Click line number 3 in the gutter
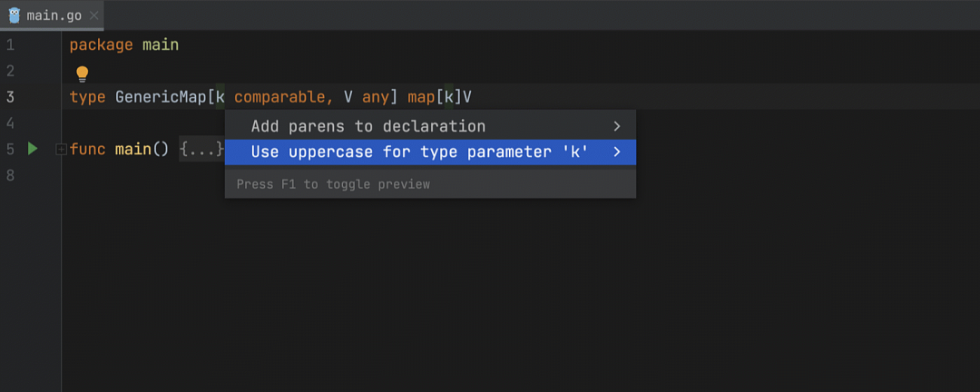 click(10, 96)
